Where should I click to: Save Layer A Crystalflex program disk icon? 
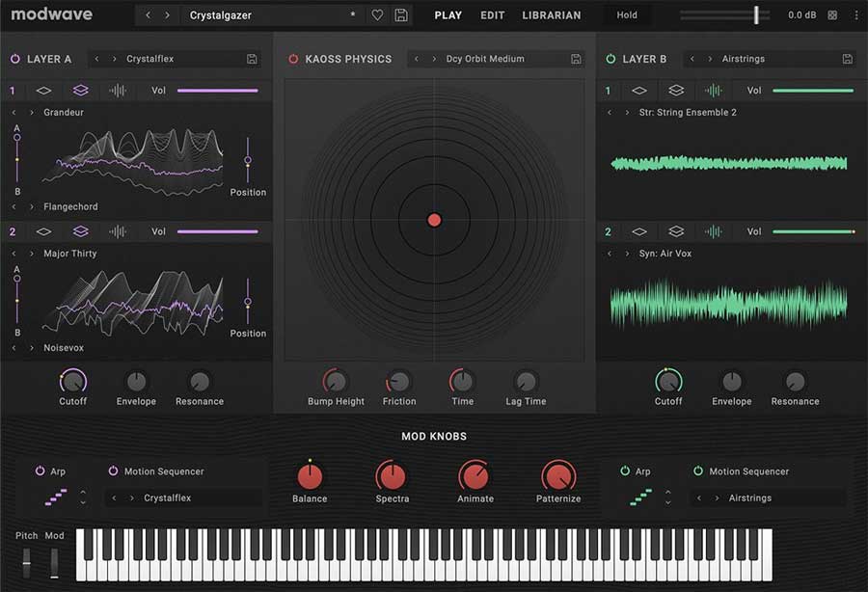point(252,59)
